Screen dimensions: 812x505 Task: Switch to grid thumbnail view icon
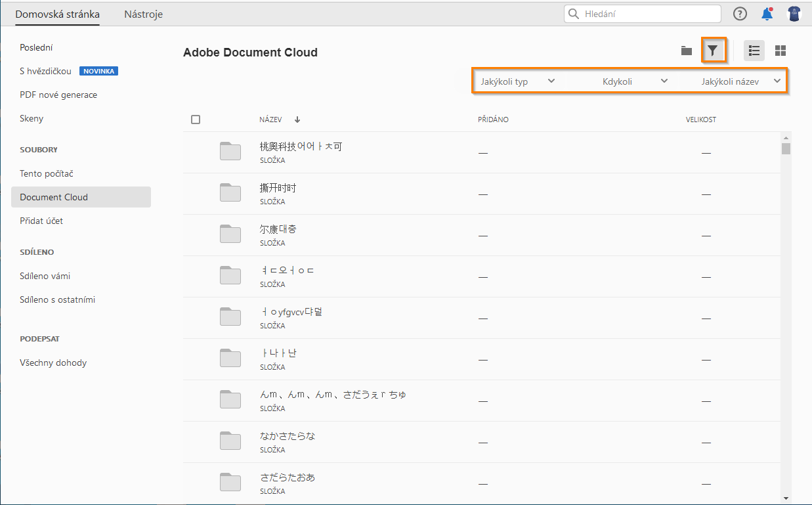coord(780,51)
